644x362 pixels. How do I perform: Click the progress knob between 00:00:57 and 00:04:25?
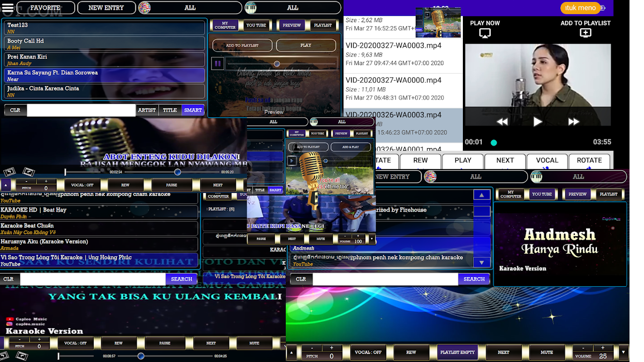141,356
